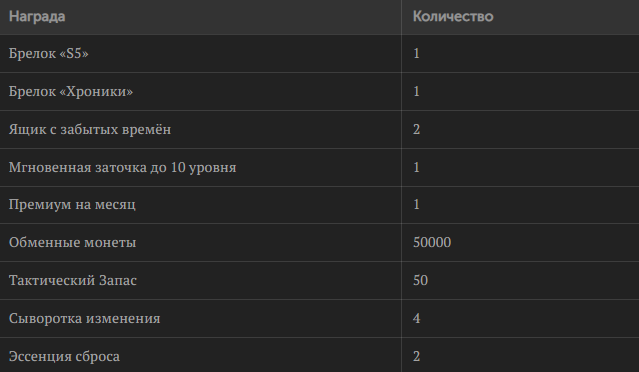Click the 50000 quantity value
This screenshot has width=639, height=372.
pyautogui.click(x=432, y=242)
